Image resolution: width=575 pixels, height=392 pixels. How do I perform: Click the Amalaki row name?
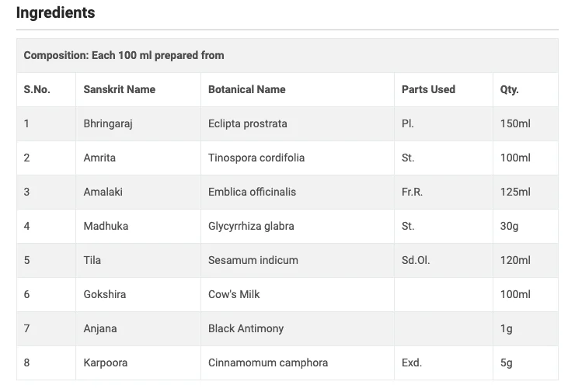click(x=103, y=192)
